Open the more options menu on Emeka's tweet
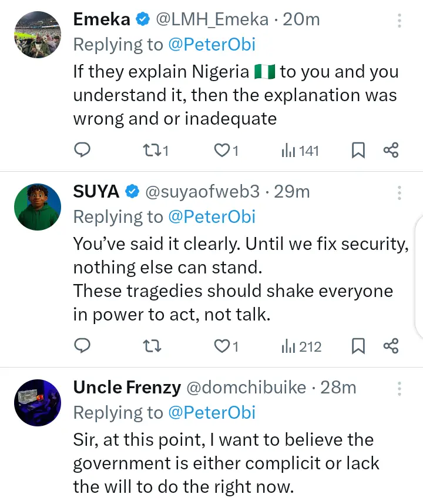 pos(399,21)
